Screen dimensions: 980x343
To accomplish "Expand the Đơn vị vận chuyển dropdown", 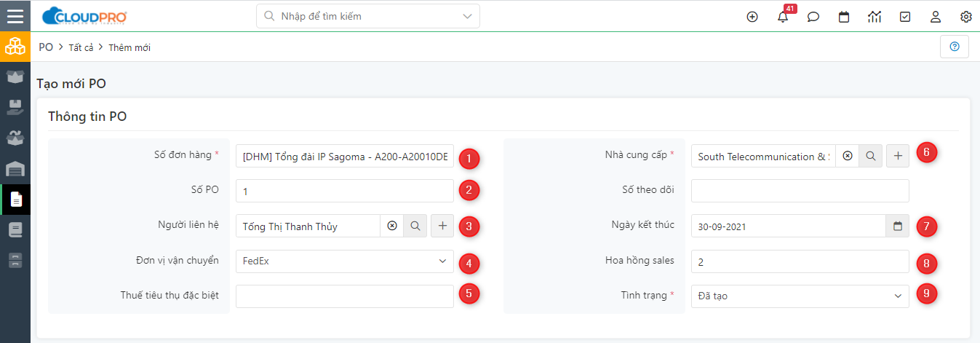I will (345, 261).
